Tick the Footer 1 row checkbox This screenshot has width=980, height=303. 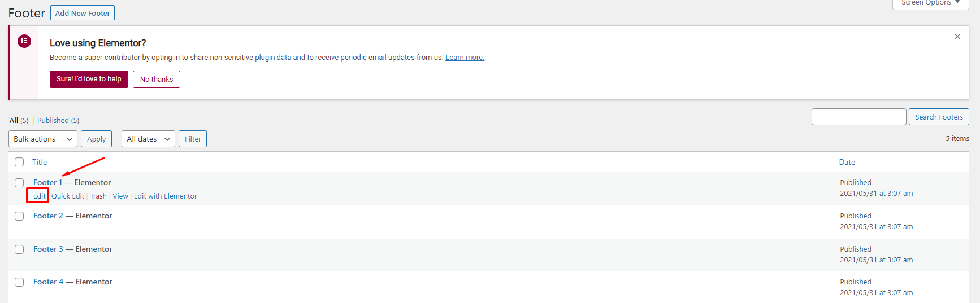pyautogui.click(x=19, y=183)
